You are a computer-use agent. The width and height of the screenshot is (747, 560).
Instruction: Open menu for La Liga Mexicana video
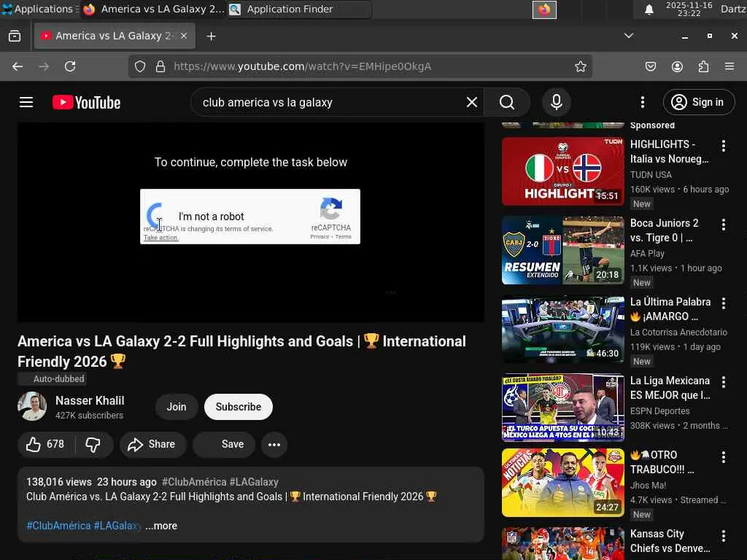[x=723, y=382]
